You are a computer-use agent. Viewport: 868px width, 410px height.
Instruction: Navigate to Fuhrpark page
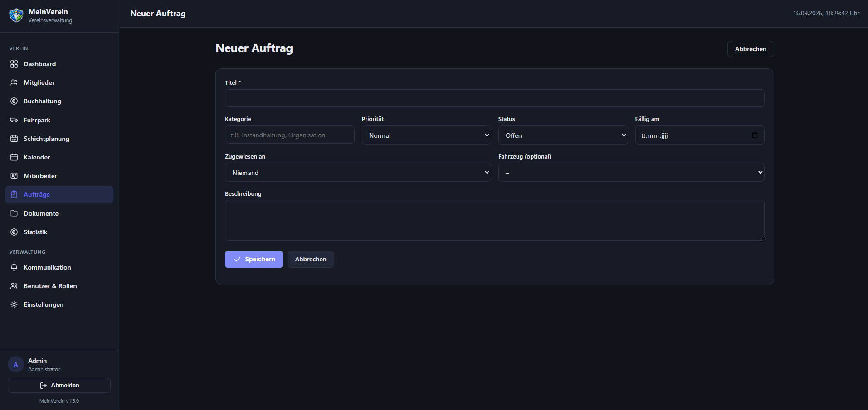click(59, 120)
